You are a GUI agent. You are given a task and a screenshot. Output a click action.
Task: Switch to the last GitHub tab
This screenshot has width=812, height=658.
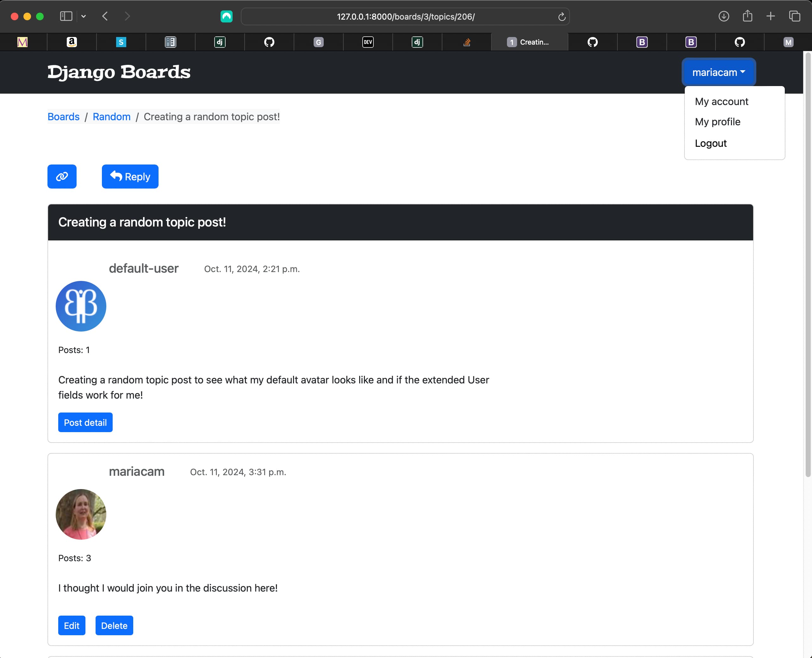[740, 42]
